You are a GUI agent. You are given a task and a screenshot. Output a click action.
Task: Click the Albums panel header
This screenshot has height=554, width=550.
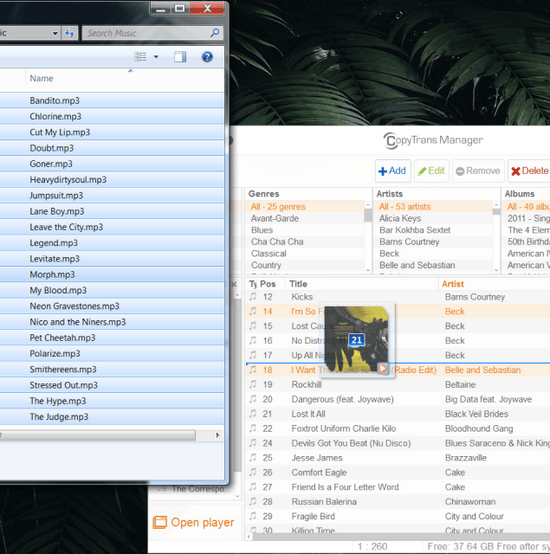(519, 194)
